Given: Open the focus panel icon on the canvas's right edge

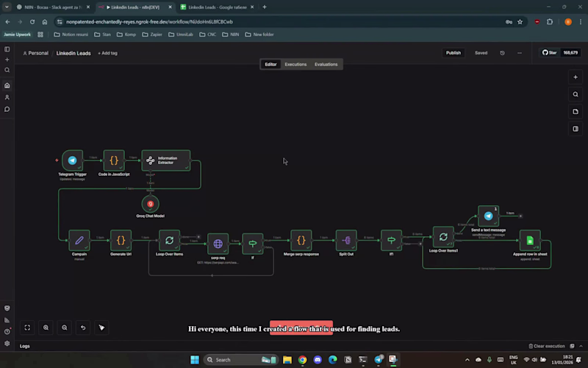Looking at the screenshot, I should point(576,130).
